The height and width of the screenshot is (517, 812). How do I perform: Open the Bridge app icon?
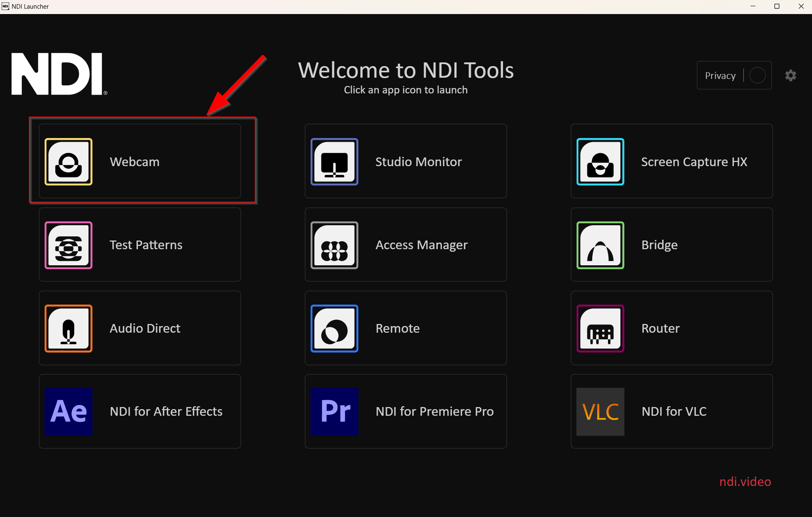(600, 245)
